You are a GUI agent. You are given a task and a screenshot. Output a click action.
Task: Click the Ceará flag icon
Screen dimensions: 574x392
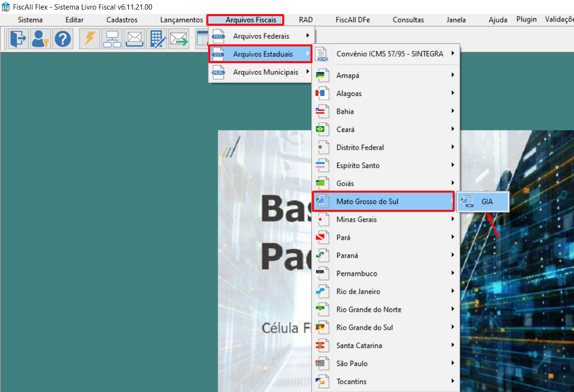tap(322, 129)
